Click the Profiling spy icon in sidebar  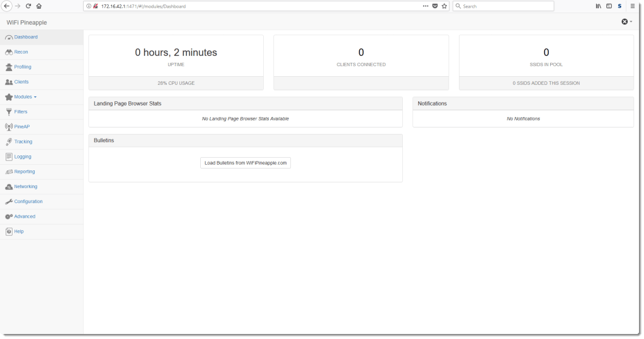click(9, 67)
